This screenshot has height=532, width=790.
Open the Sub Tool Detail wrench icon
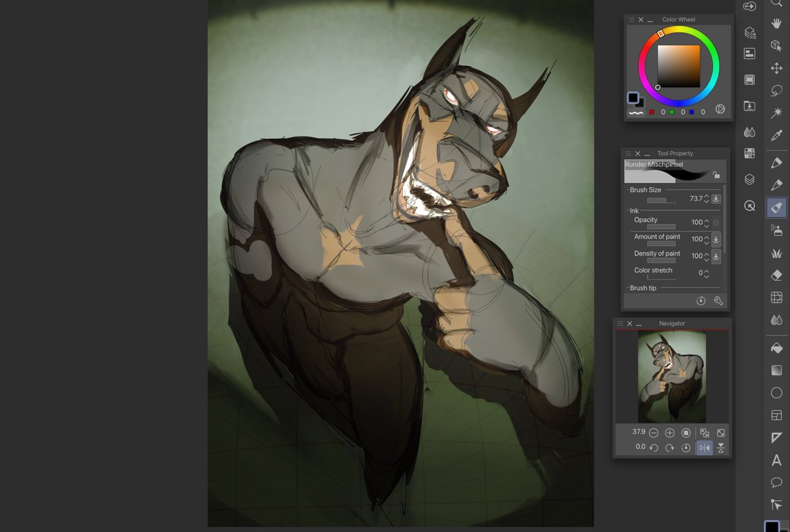click(718, 301)
